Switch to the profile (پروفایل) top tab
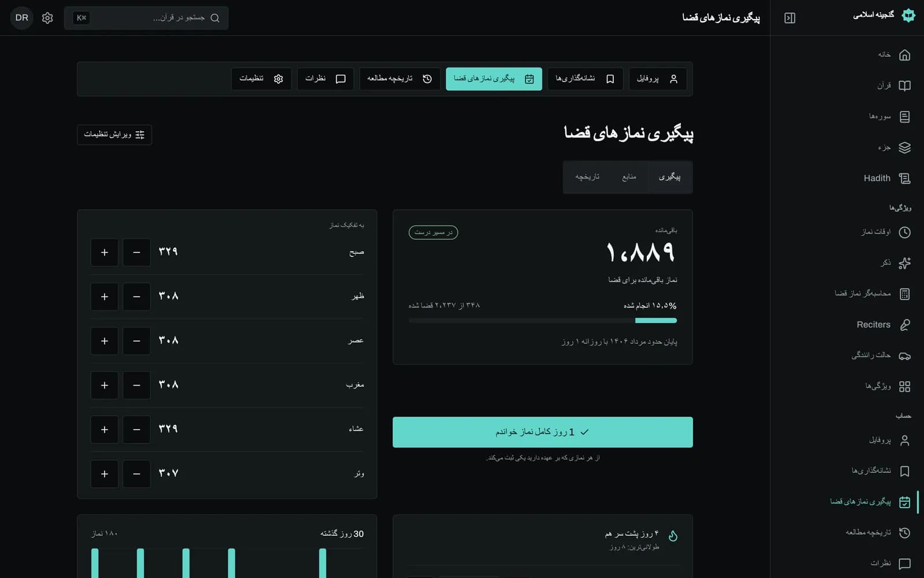Screen dimensions: 924x578 point(658,79)
